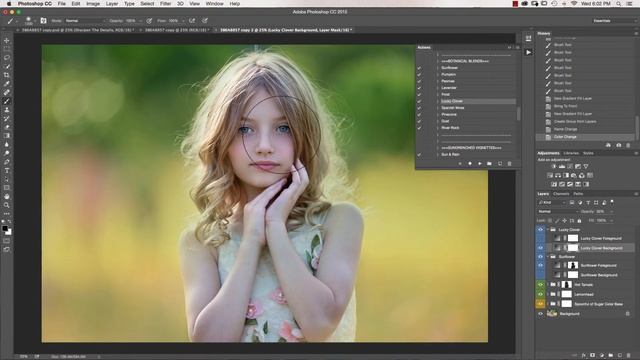Open the File menu
Viewport: 640px width, 360px height.
[62, 4]
